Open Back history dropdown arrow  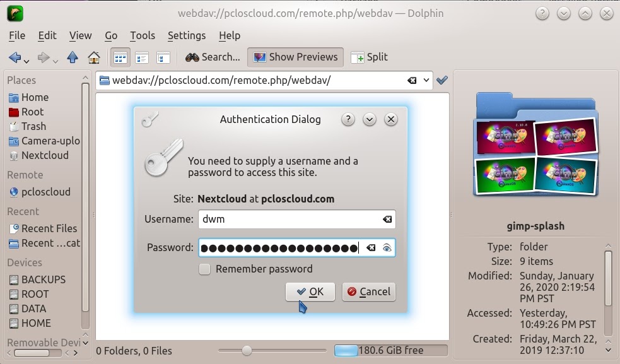click(26, 61)
